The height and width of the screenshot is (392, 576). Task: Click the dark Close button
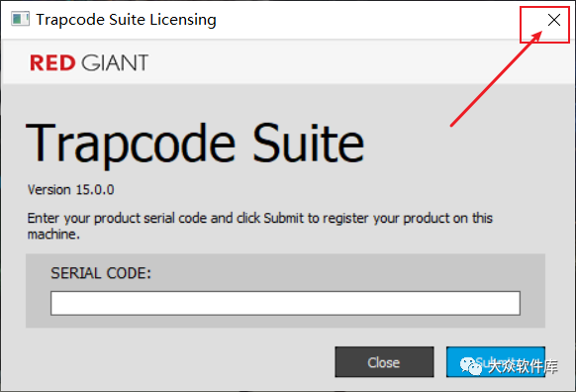[x=384, y=362]
